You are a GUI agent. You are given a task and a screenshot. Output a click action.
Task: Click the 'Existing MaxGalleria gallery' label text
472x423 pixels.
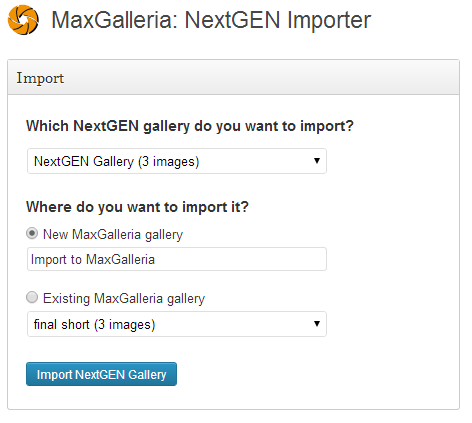124,298
